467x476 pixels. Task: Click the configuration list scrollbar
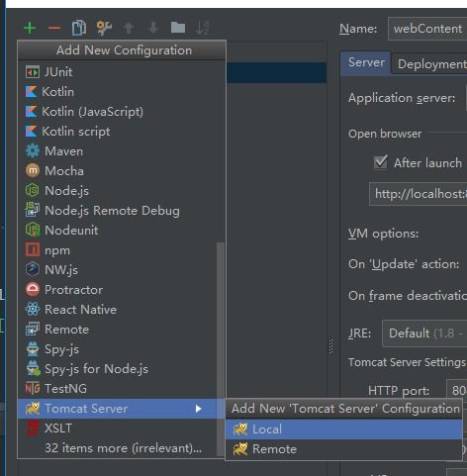click(x=221, y=349)
